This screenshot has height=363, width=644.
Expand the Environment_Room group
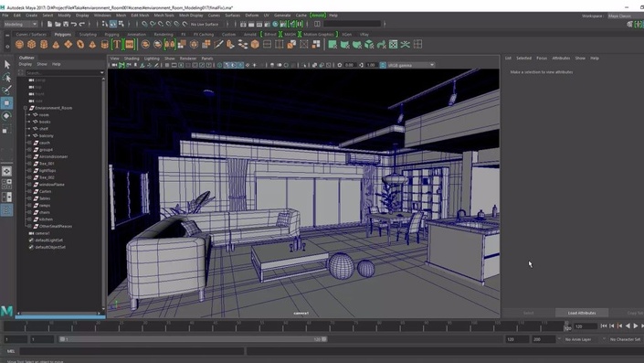(x=26, y=108)
